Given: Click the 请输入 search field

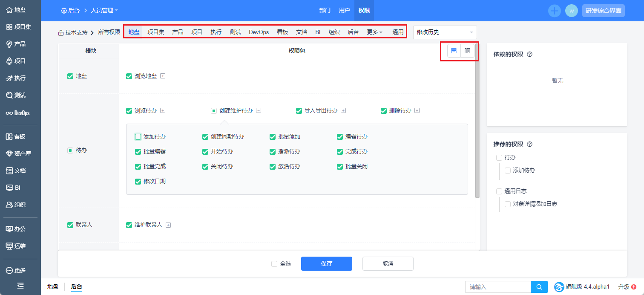Looking at the screenshot, I should point(497,287).
